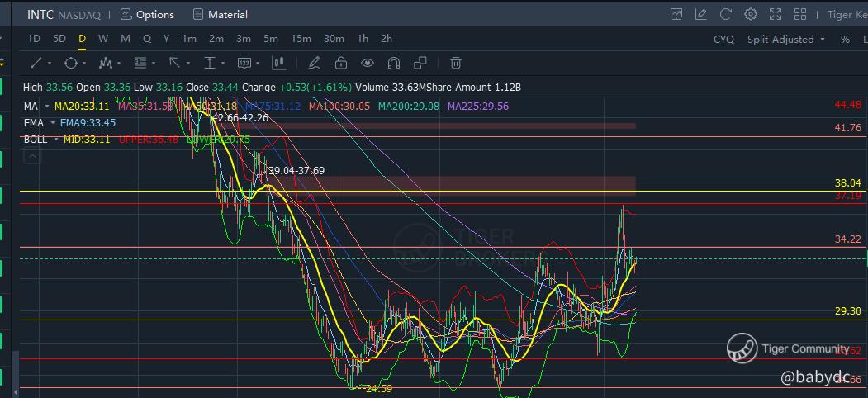Select the wave pattern drawing tool

pos(105,63)
